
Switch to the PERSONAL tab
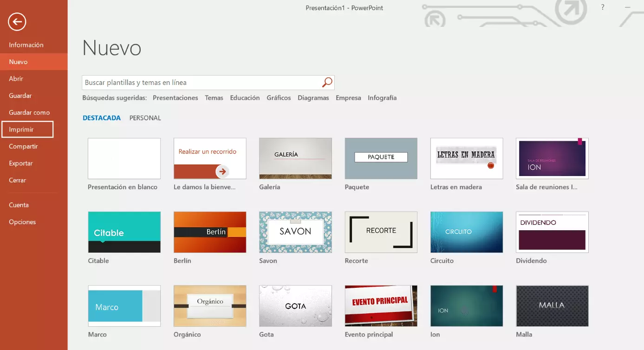145,118
